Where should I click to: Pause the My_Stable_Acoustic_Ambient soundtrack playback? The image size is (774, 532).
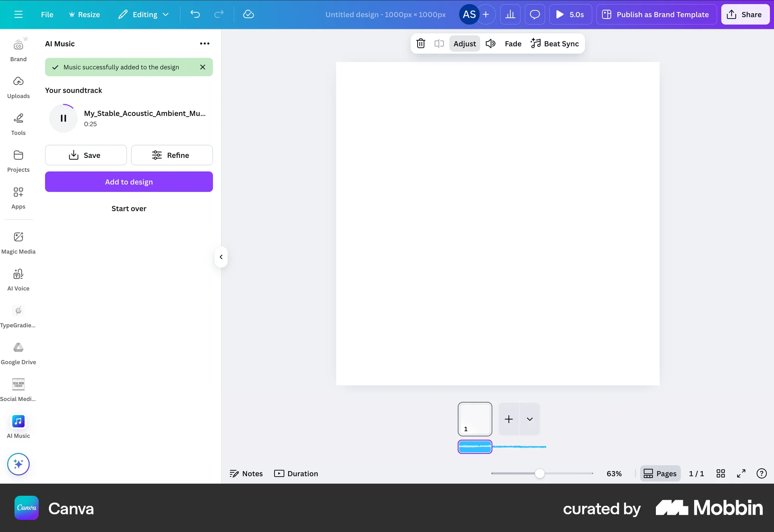[x=63, y=118]
